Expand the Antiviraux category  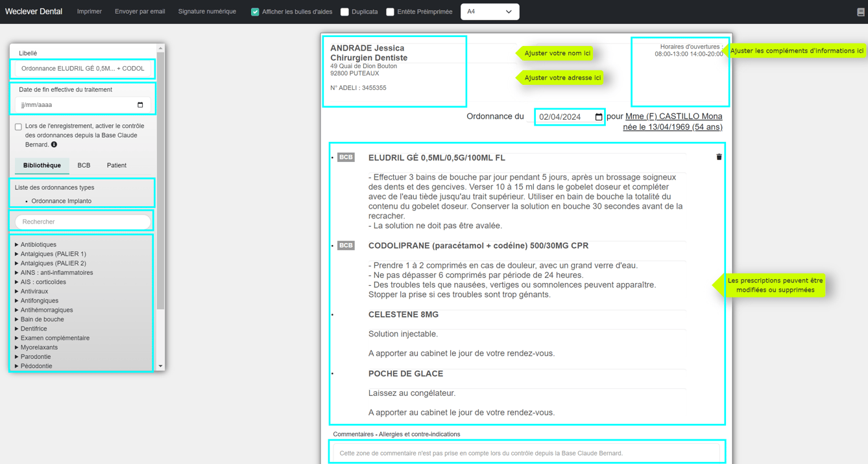point(31,292)
